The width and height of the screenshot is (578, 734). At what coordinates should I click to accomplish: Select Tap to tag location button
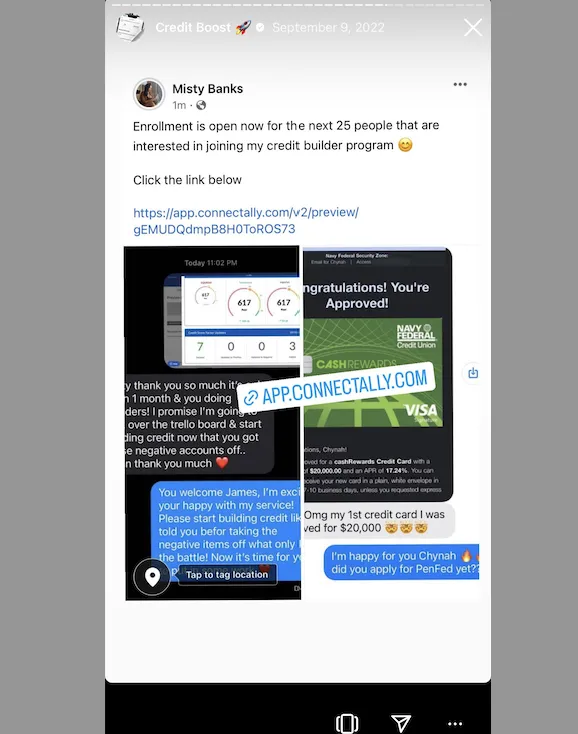[227, 574]
